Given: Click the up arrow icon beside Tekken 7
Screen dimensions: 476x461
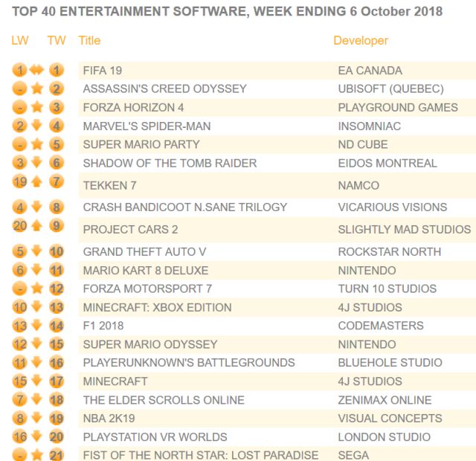Looking at the screenshot, I should pyautogui.click(x=37, y=181).
